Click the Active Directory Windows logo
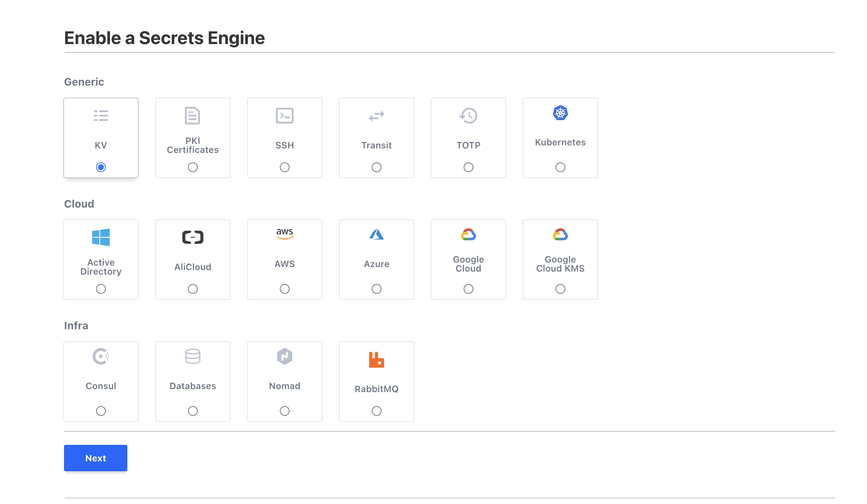The width and height of the screenshot is (867, 504). [x=101, y=237]
